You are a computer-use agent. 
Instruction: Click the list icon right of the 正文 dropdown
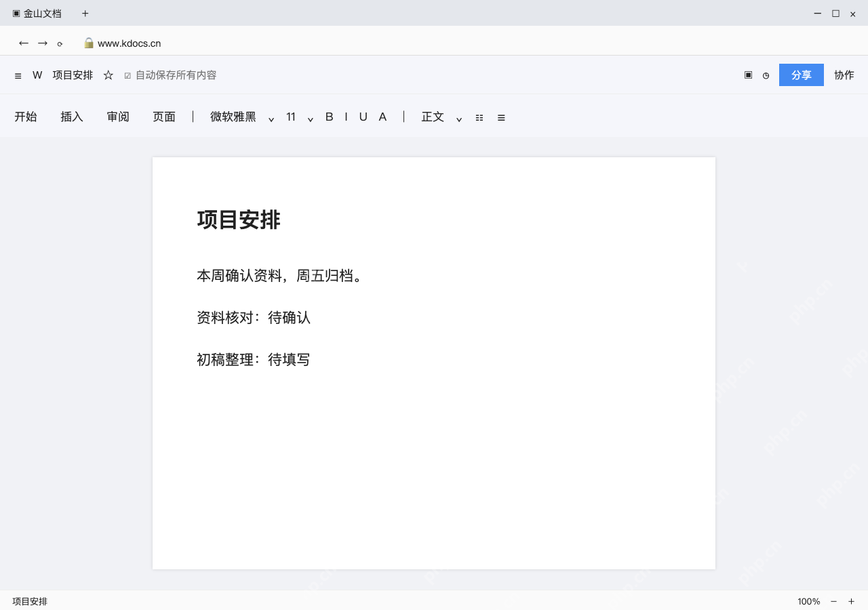[x=479, y=117]
